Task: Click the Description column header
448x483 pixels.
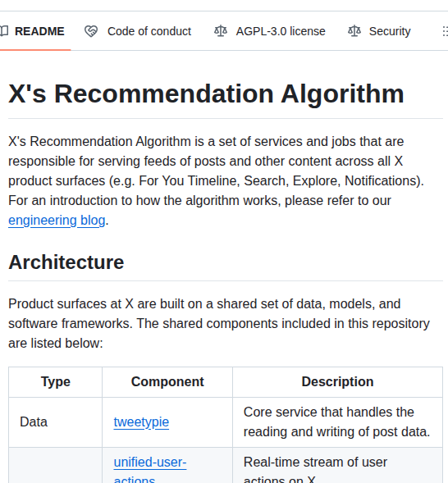Action: pos(337,381)
